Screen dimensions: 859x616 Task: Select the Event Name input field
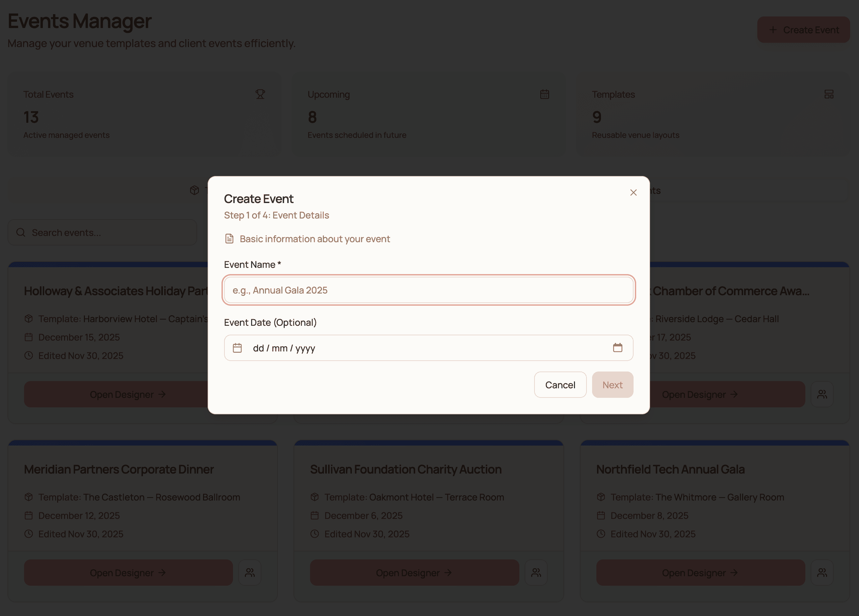(x=429, y=290)
